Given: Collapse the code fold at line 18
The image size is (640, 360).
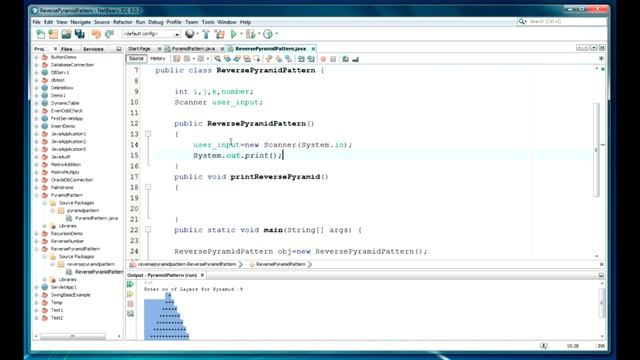Looking at the screenshot, I should click(x=148, y=187).
